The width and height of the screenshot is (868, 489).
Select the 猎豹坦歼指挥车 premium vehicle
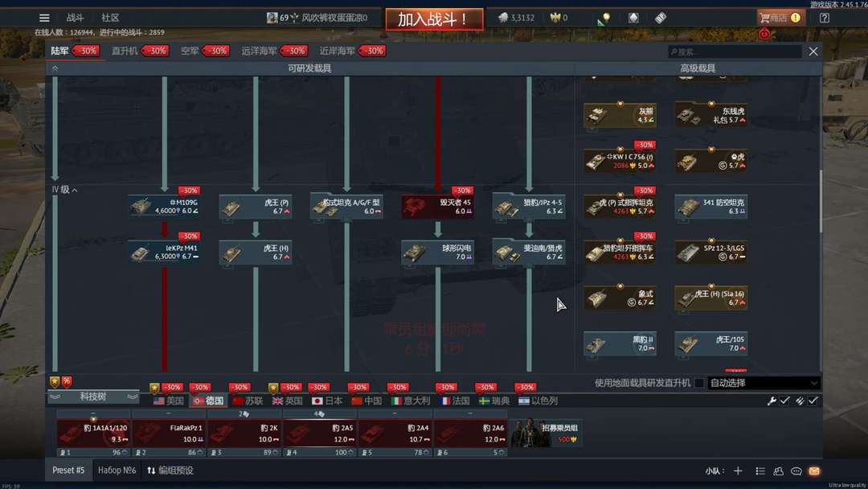[620, 253]
